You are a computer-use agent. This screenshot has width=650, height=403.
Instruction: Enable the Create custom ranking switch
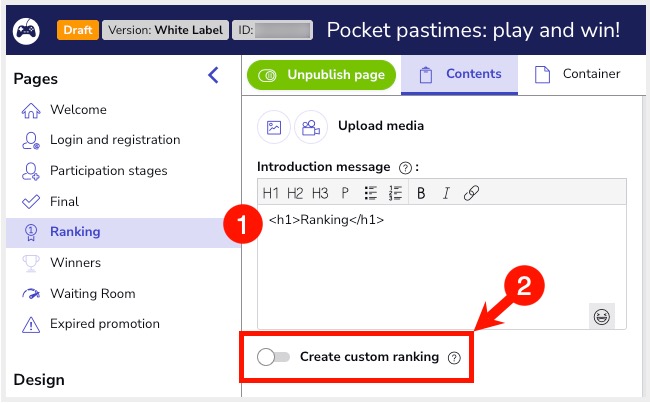click(273, 357)
